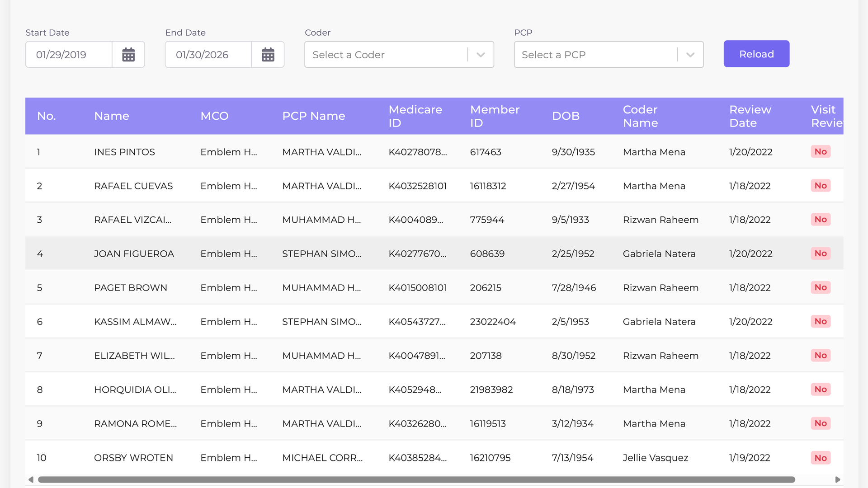This screenshot has width=868, height=488.
Task: Click the No badge for JOAN FIGUEROA
Action: 820,253
